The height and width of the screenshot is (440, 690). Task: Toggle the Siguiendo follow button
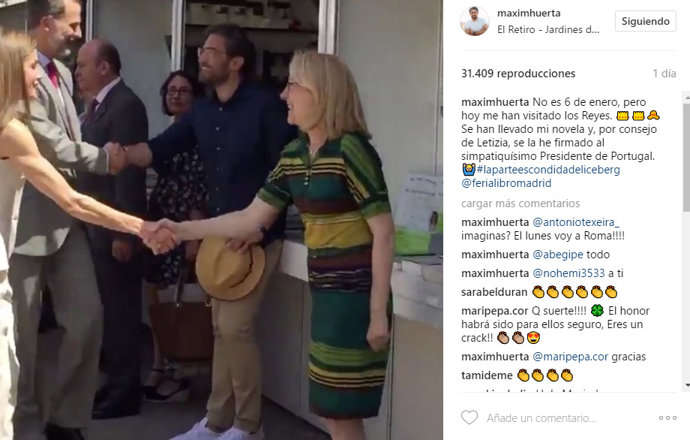646,21
